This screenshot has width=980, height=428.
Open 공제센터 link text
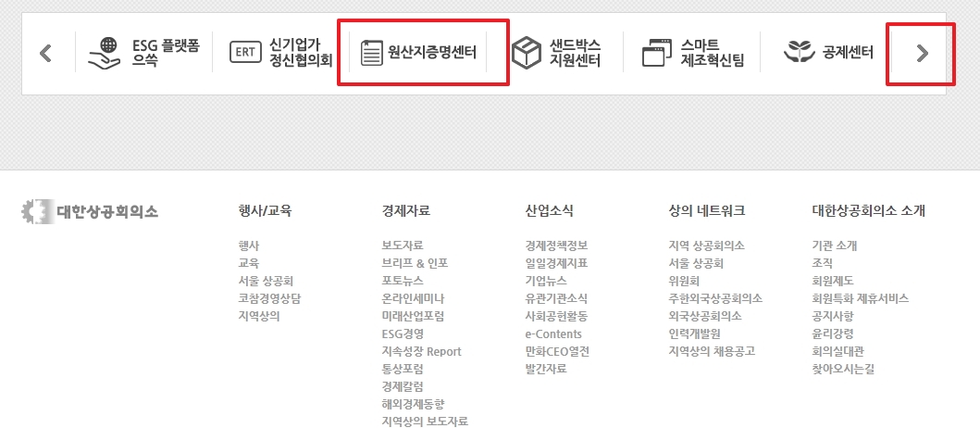(848, 53)
